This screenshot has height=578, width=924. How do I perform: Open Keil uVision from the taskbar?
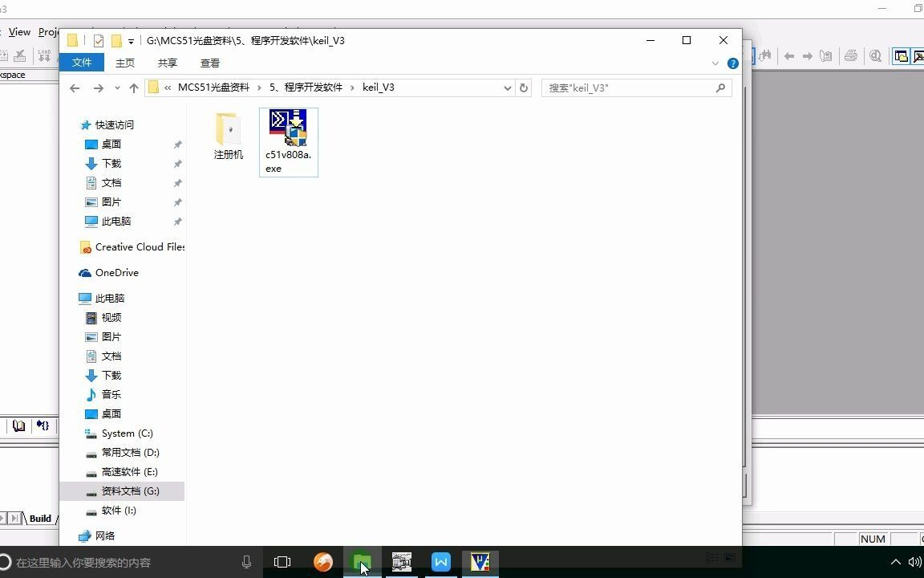click(x=480, y=562)
